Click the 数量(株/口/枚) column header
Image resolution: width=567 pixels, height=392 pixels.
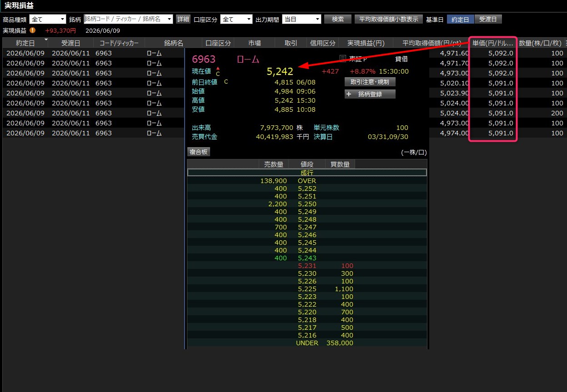540,43
